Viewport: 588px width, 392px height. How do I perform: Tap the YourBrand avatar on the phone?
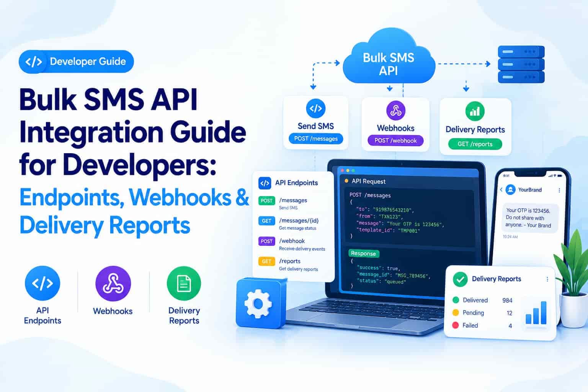pyautogui.click(x=511, y=189)
